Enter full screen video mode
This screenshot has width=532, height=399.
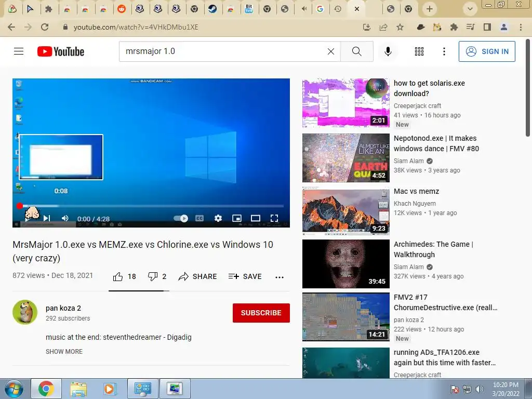274,218
